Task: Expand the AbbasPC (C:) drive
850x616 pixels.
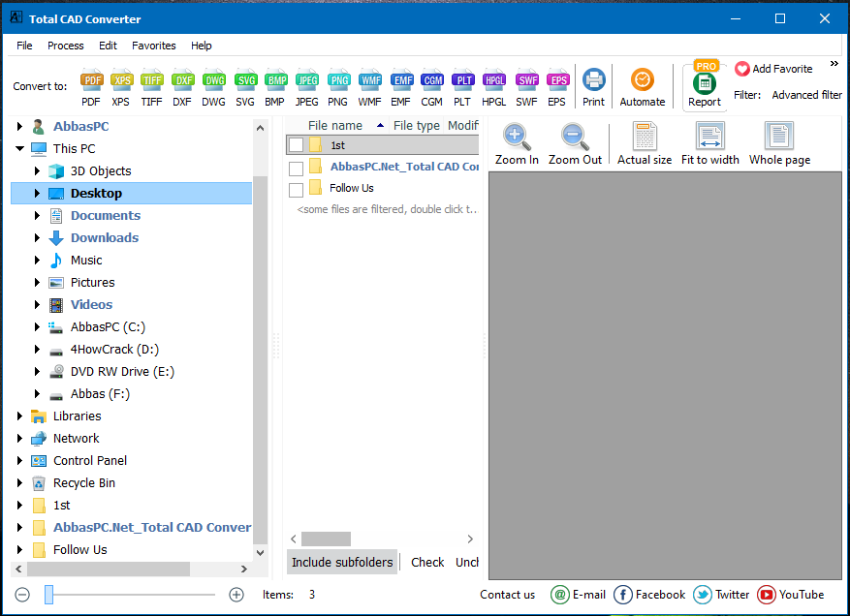Action: tap(38, 326)
